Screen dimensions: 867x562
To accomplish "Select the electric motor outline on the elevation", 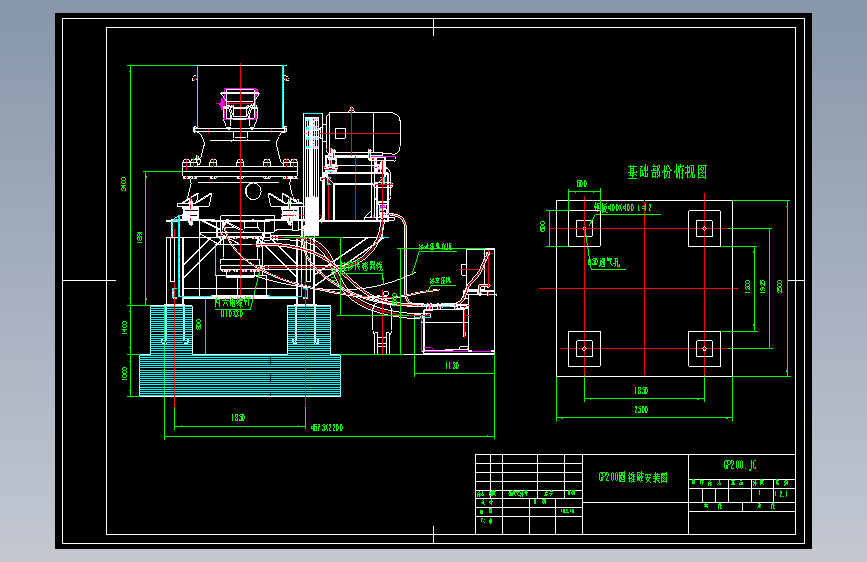I will click(362, 133).
